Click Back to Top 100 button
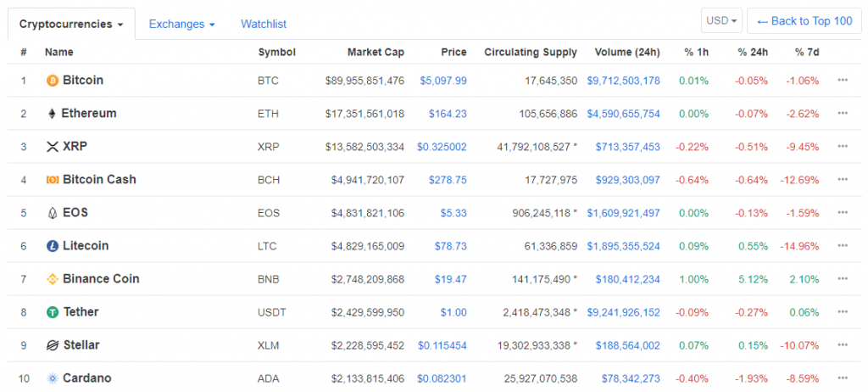 [x=804, y=20]
